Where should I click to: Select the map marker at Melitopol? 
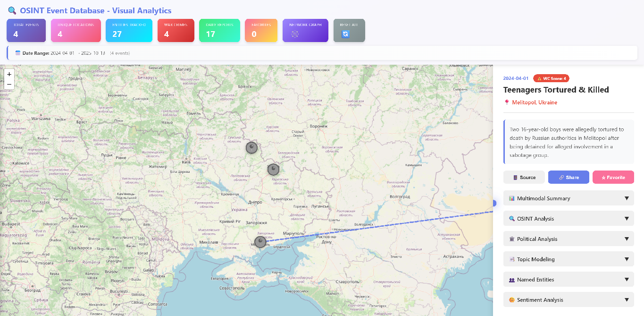260,242
